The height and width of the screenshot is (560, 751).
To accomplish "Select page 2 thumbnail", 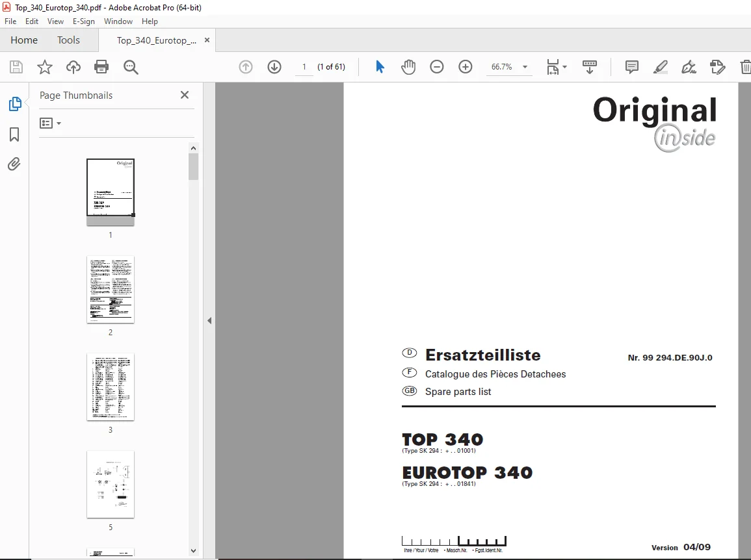I will pos(110,290).
